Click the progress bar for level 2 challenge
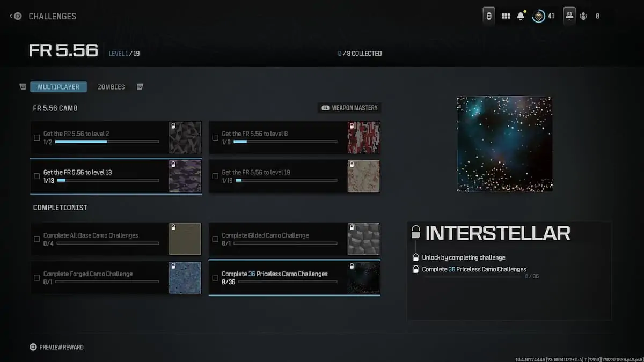 click(x=107, y=142)
